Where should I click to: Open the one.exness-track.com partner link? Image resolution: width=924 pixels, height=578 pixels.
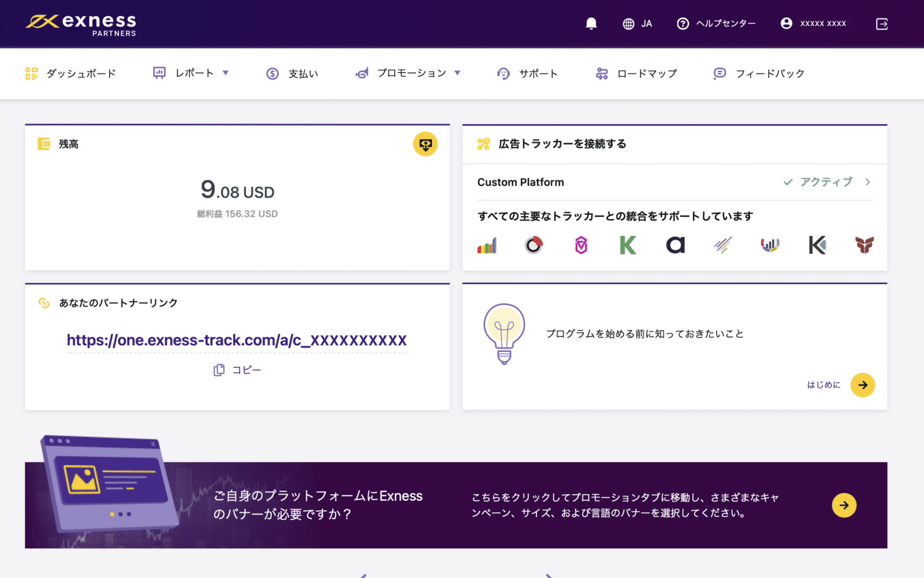(237, 340)
